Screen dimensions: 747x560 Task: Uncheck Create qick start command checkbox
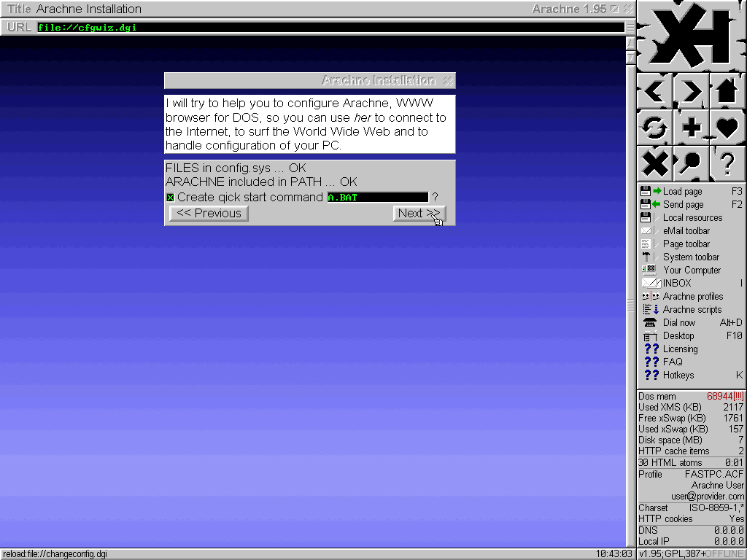[x=171, y=198]
